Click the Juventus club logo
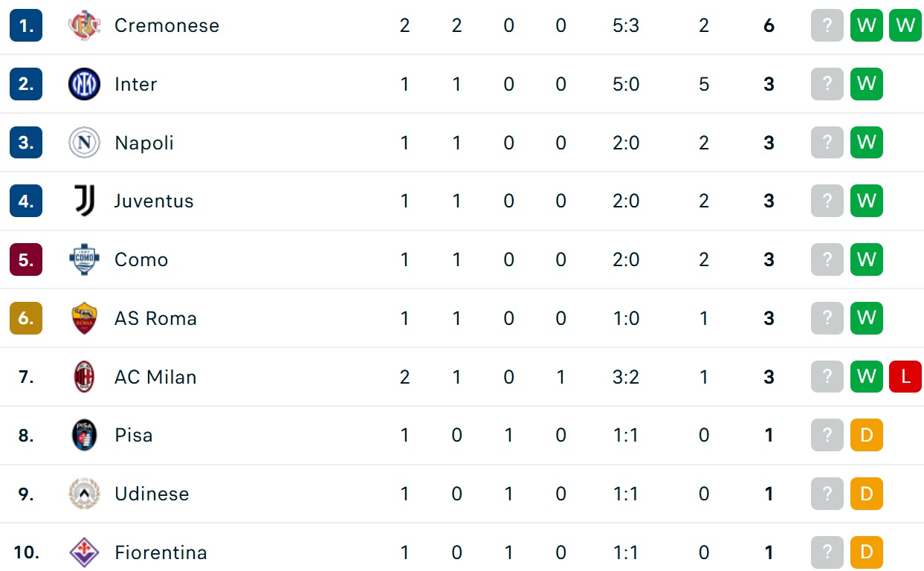 click(84, 201)
